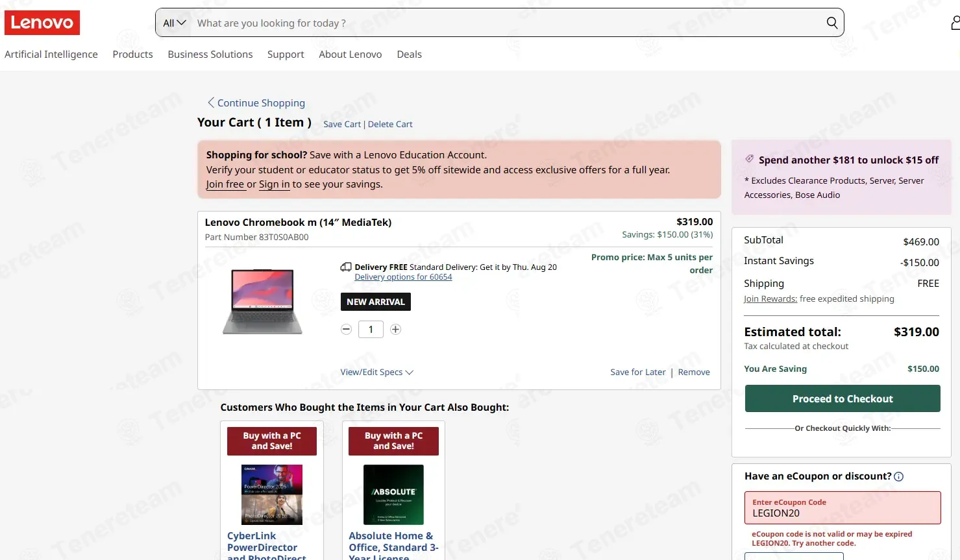The width and height of the screenshot is (960, 560).
Task: Click the delivery truck icon
Action: [x=346, y=267]
